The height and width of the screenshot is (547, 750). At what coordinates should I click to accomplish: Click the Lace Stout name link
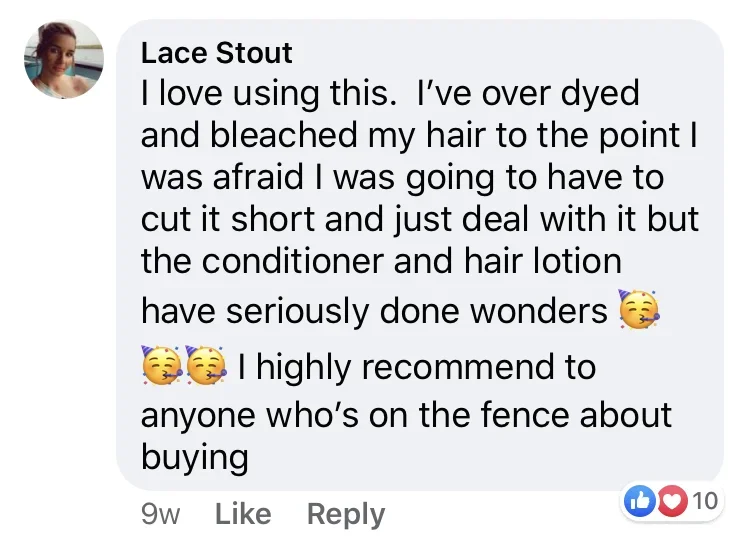pos(217,52)
